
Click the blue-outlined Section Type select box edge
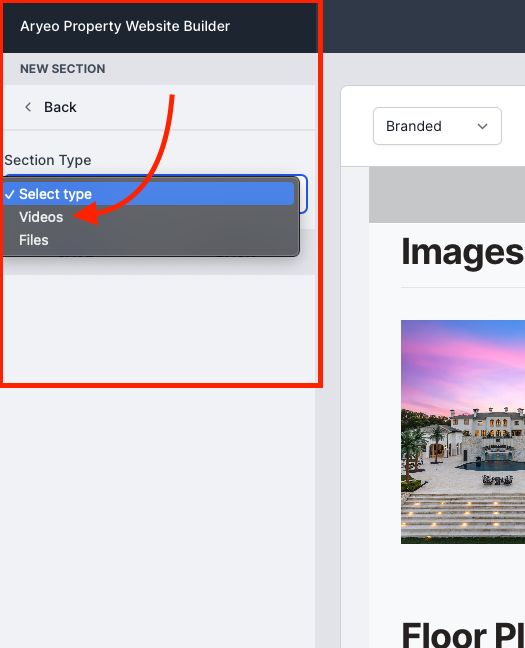(x=303, y=194)
